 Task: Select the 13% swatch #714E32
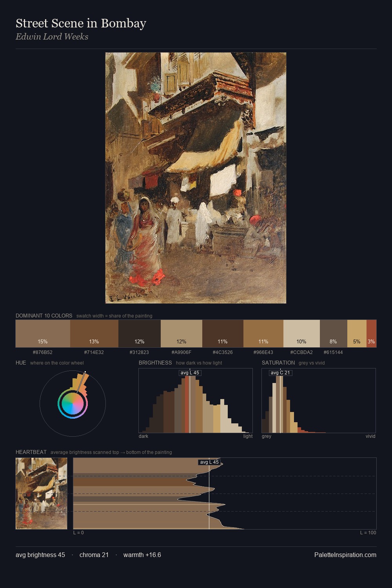coord(94,334)
